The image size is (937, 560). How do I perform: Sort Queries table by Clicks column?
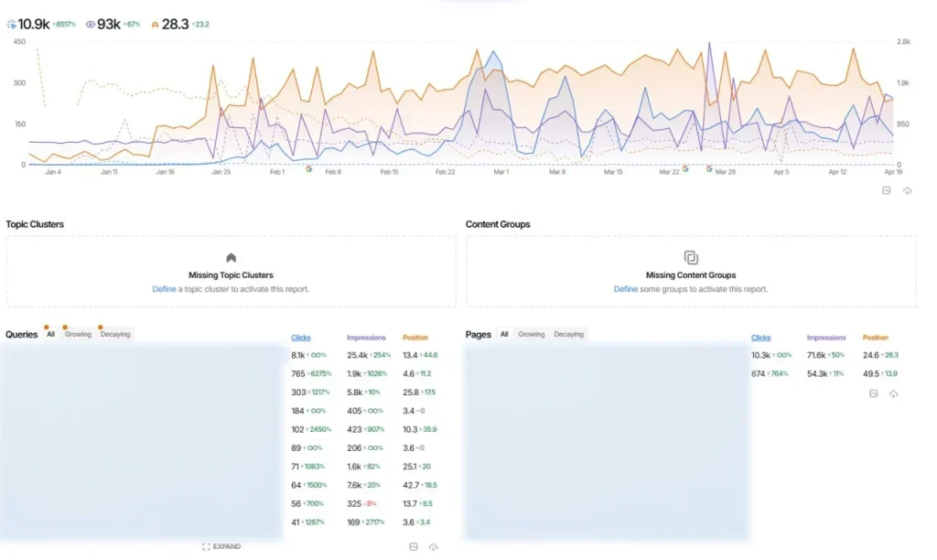(x=300, y=338)
